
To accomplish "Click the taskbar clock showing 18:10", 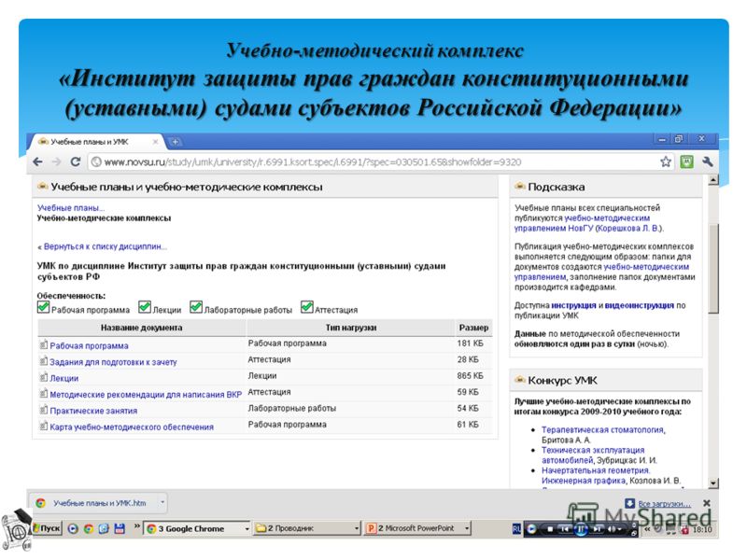I will click(702, 529).
